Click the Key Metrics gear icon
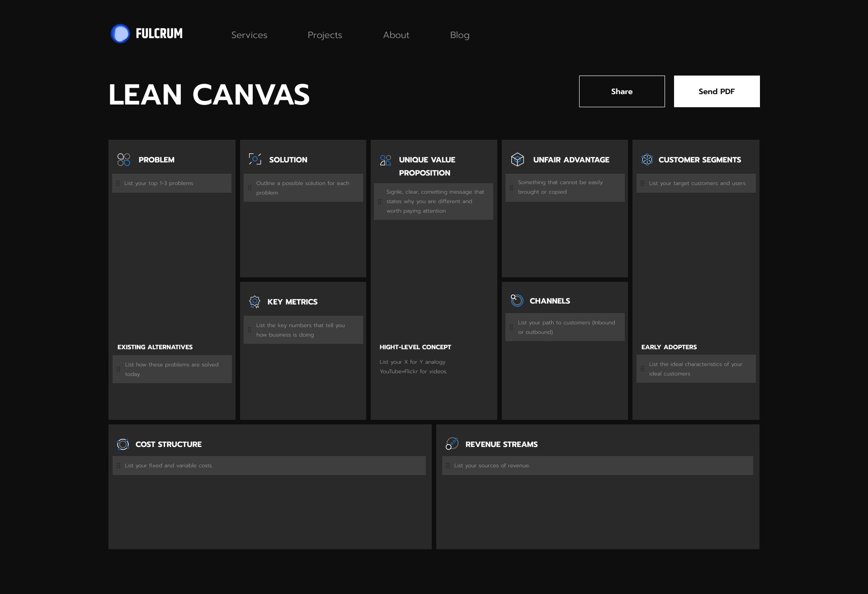 pyautogui.click(x=254, y=301)
